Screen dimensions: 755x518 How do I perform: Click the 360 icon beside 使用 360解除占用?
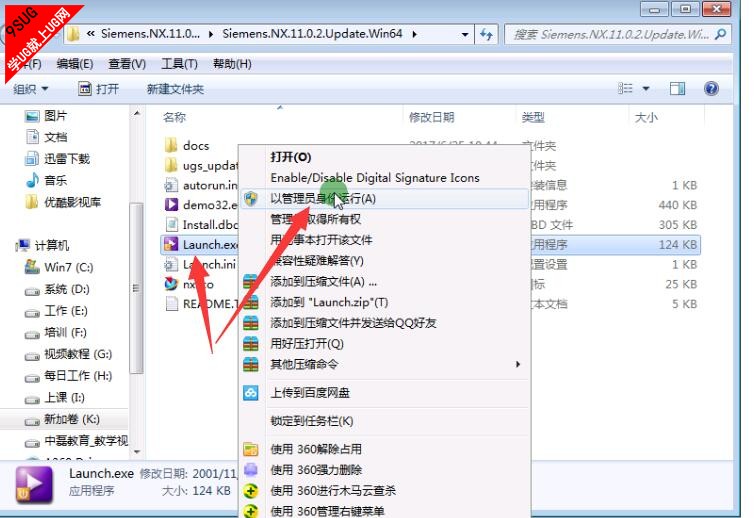pos(251,449)
